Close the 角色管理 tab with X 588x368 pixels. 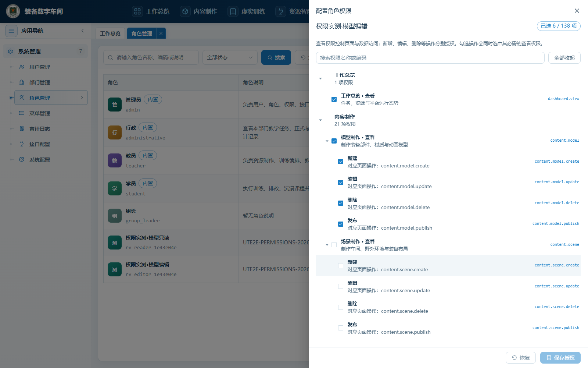tap(161, 33)
